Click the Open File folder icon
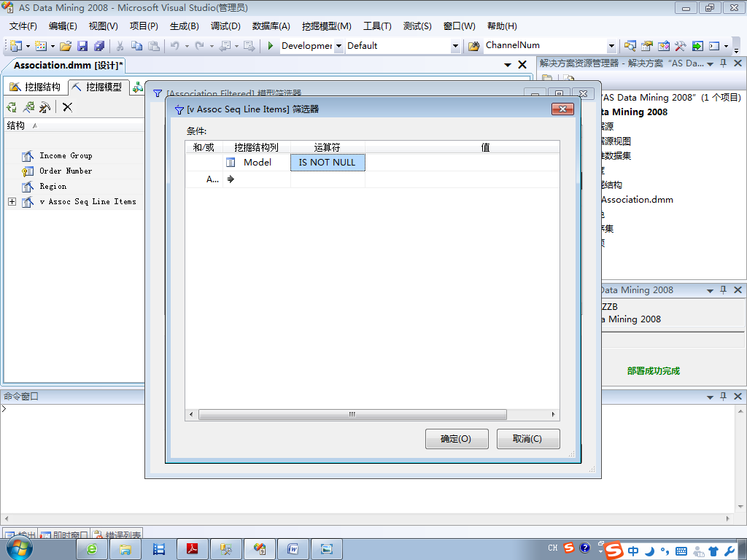This screenshot has height=560, width=747. coord(66,46)
